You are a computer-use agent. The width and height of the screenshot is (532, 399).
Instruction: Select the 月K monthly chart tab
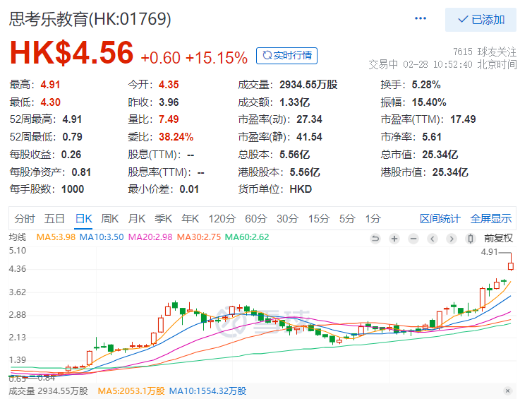point(137,218)
